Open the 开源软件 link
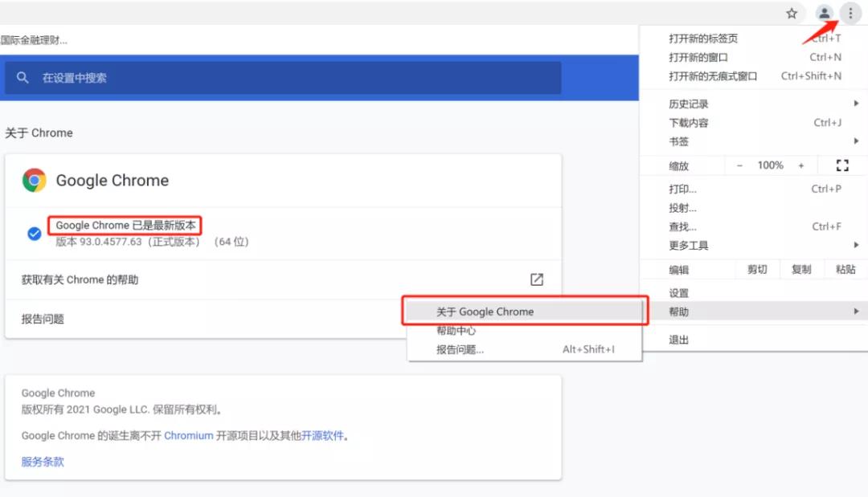 point(322,436)
